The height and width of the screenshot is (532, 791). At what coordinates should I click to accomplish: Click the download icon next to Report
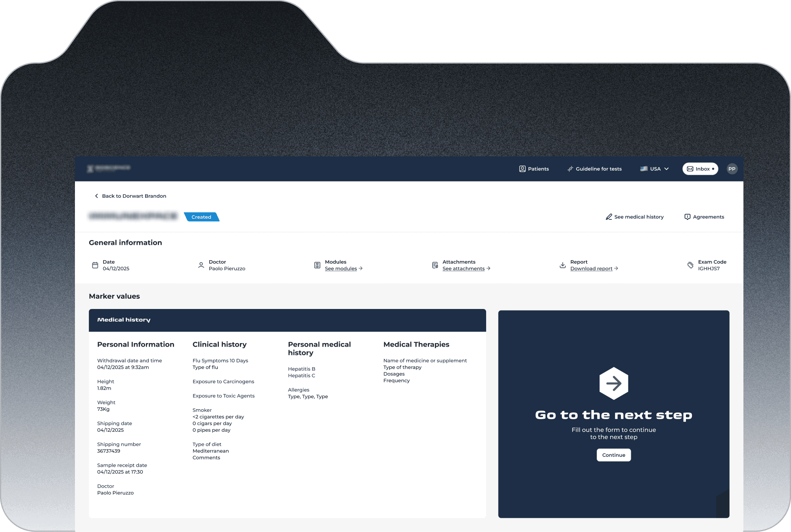(x=563, y=265)
